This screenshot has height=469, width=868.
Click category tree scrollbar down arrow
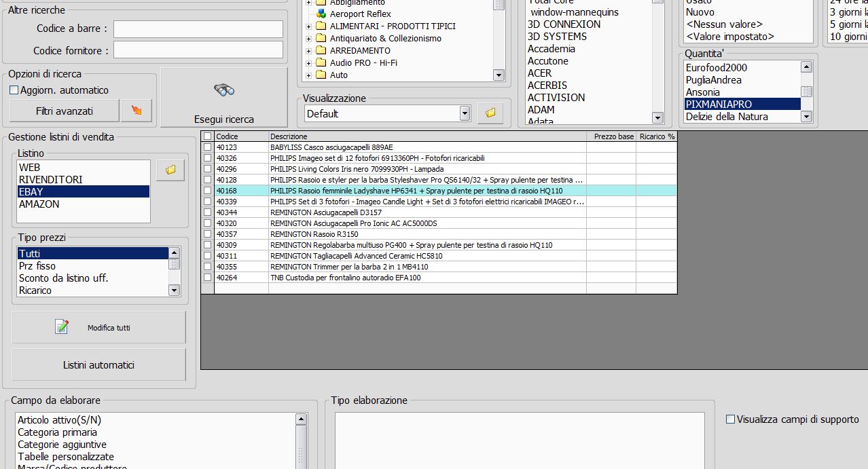(x=499, y=75)
